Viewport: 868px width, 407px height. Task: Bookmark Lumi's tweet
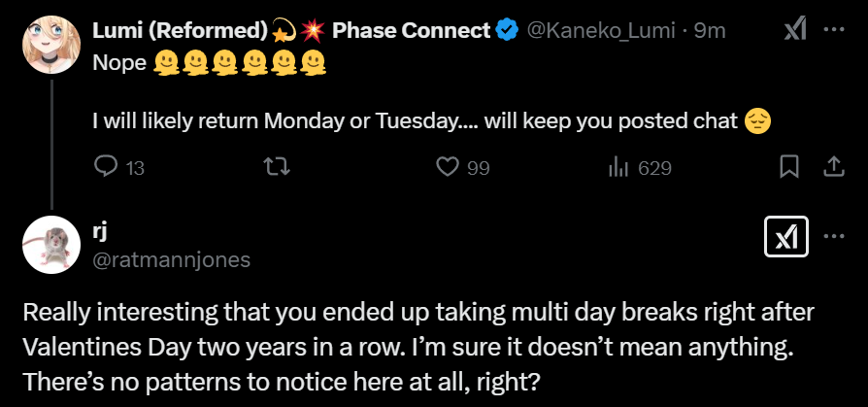click(789, 167)
